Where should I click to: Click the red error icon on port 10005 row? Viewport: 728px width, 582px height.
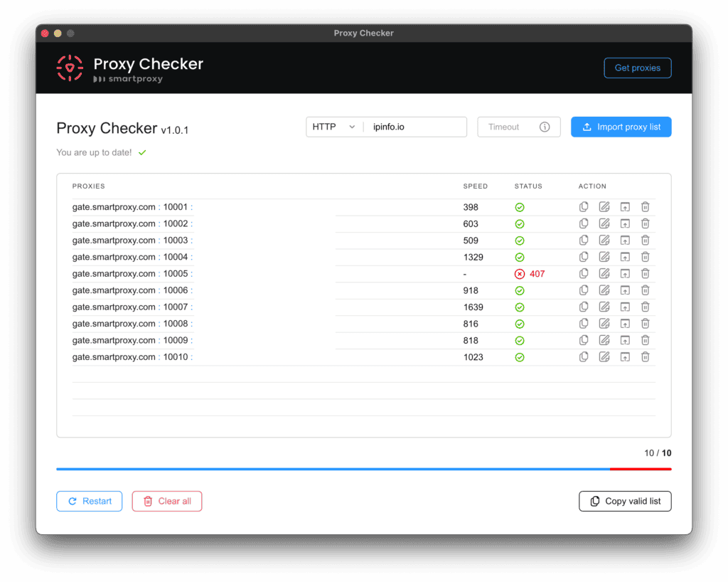[520, 273]
